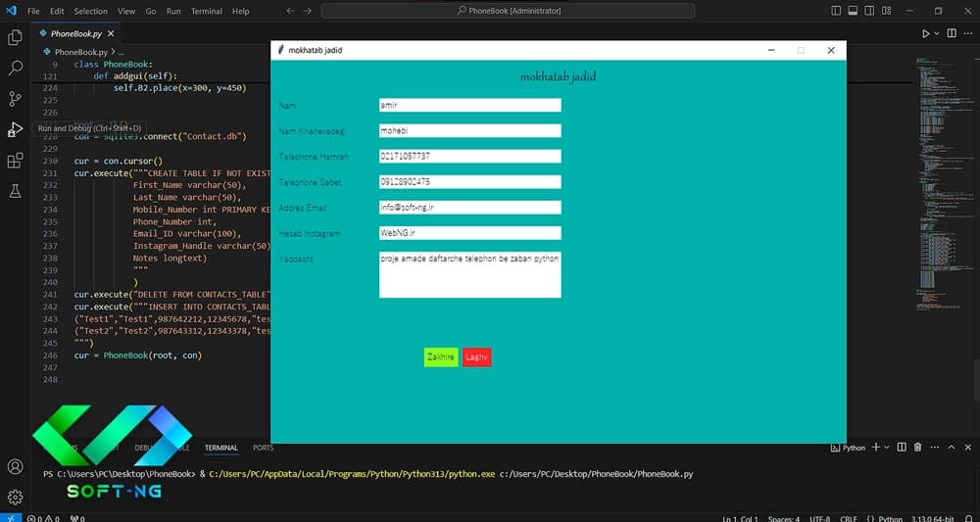The width and height of the screenshot is (980, 522).
Task: Create a new terminal with the plus icon
Action: pyautogui.click(x=876, y=447)
